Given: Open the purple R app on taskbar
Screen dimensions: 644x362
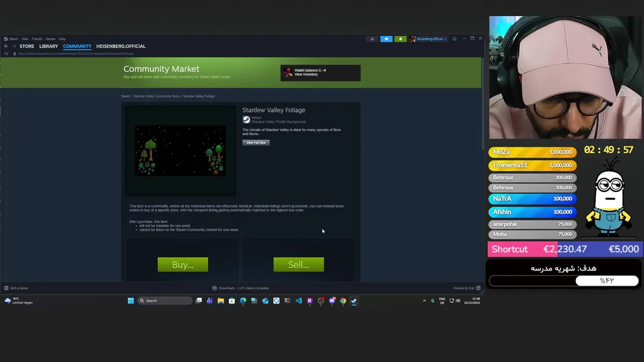Looking at the screenshot, I should [x=309, y=301].
